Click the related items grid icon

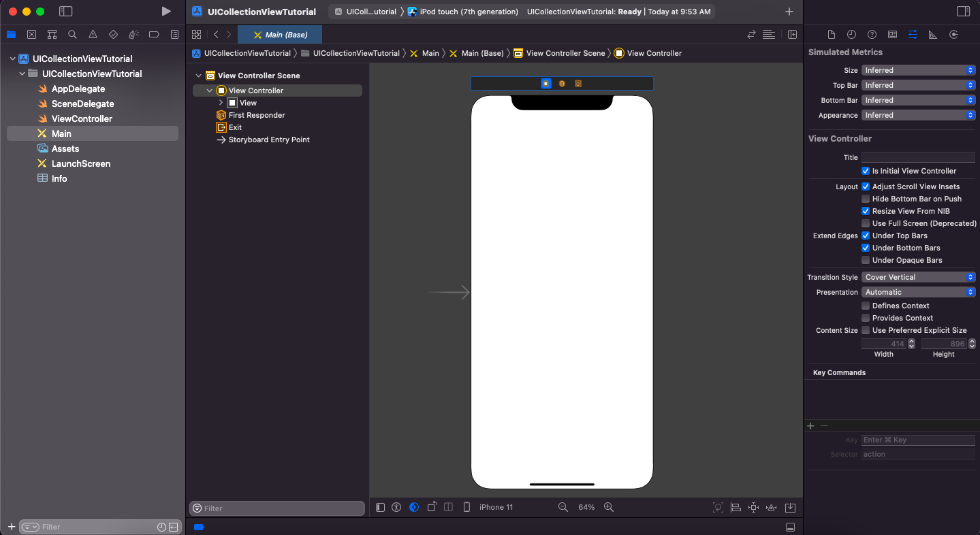(196, 35)
